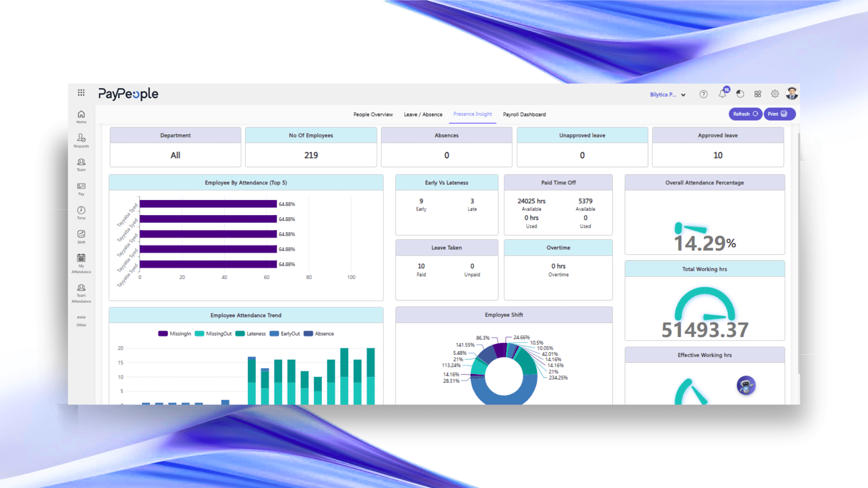Open the user profile avatar menu

(x=792, y=94)
